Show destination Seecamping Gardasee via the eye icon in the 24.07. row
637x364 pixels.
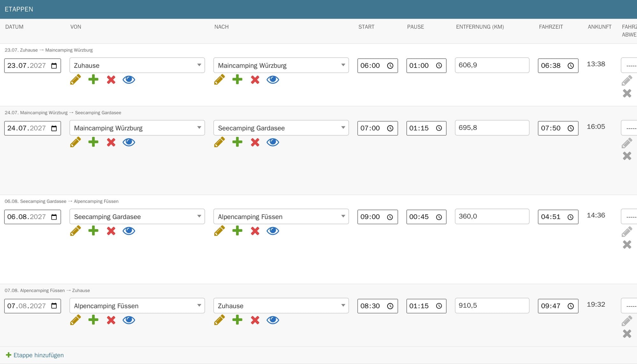[x=273, y=142]
